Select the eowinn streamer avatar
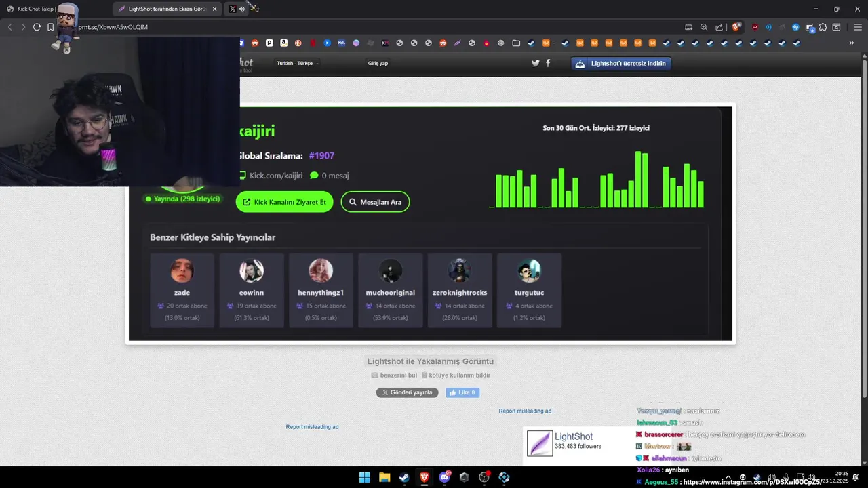This screenshot has width=868, height=488. click(x=252, y=271)
